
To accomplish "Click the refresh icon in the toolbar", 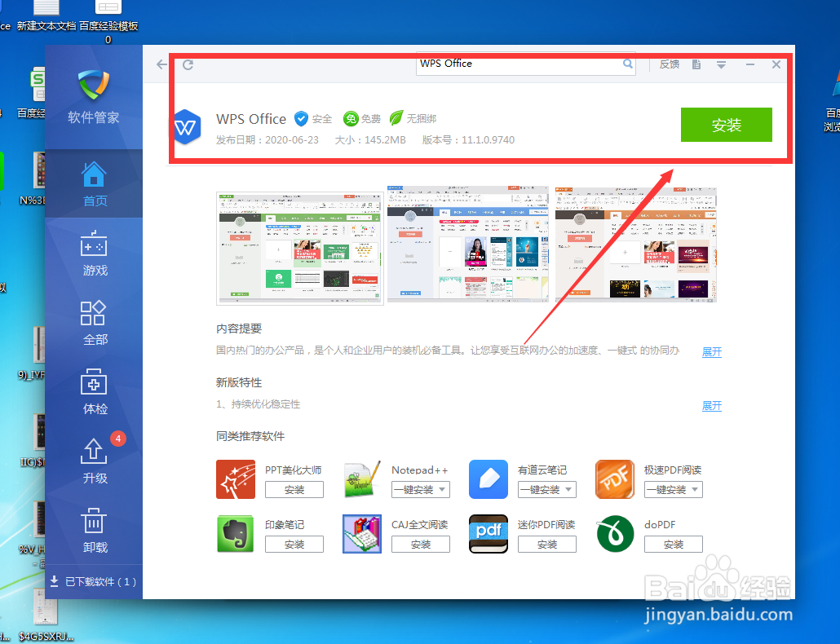I will [188, 64].
